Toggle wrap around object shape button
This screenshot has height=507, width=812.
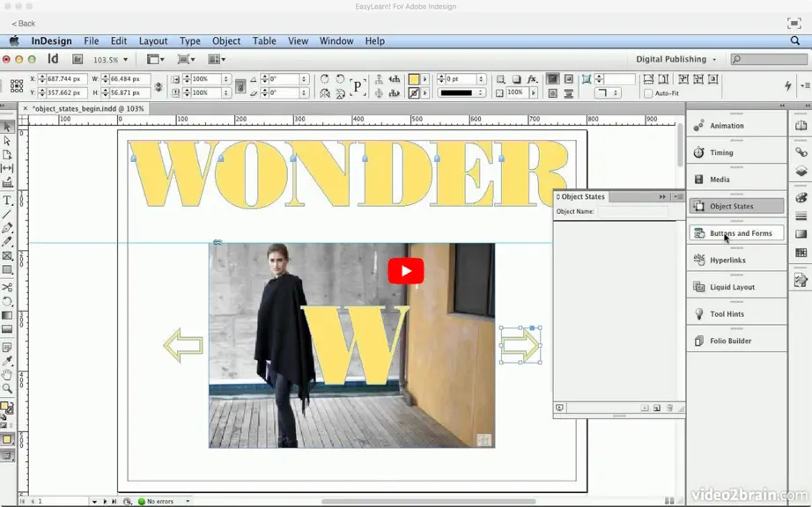coord(552,93)
